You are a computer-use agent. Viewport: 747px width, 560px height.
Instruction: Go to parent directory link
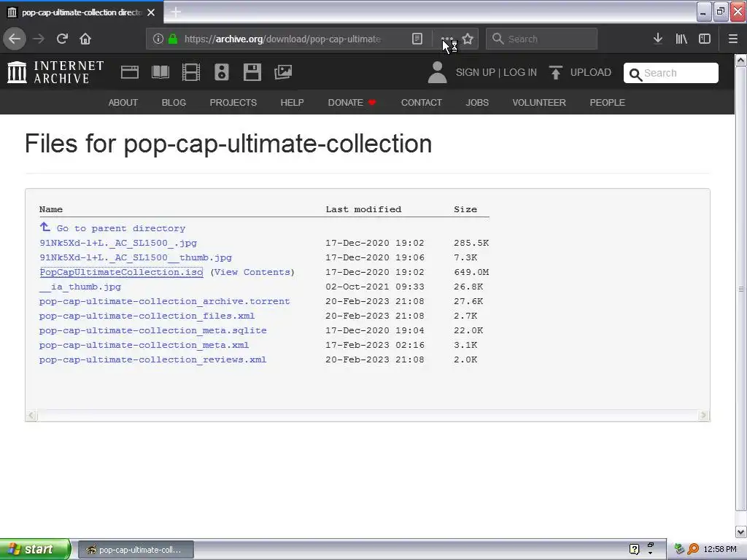[x=121, y=228]
